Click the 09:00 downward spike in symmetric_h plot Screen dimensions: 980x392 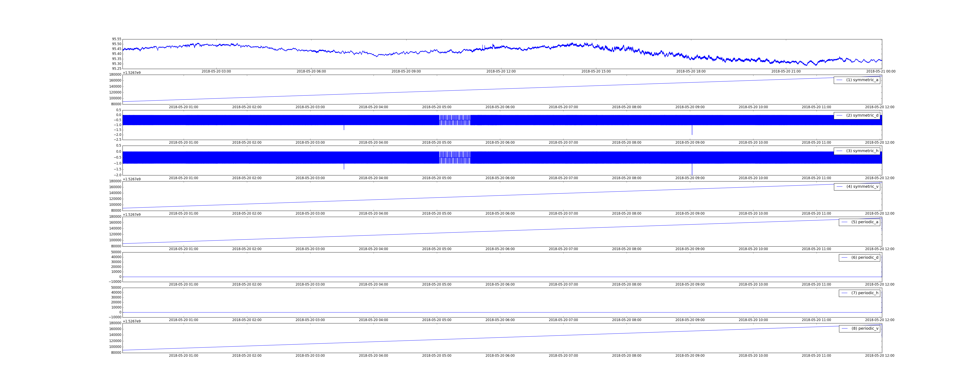692,169
